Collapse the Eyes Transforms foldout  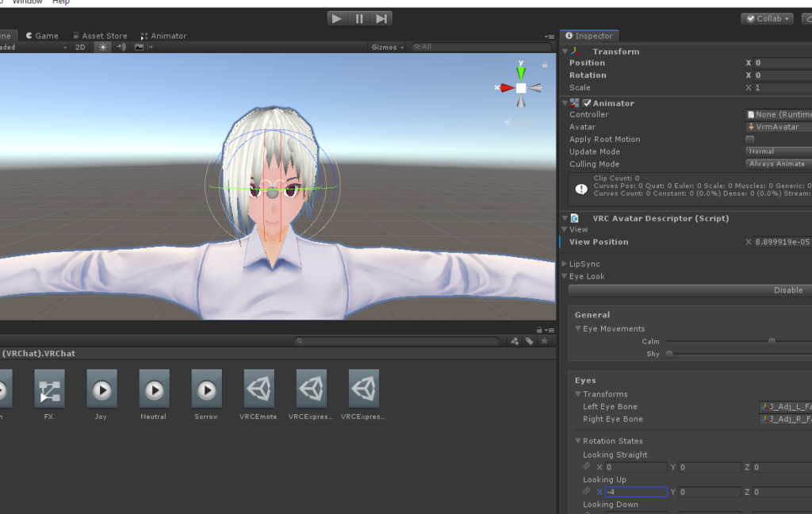click(x=578, y=393)
